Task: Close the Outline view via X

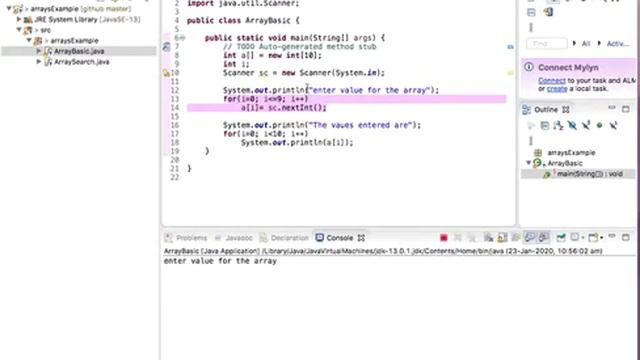Action: pyautogui.click(x=566, y=109)
